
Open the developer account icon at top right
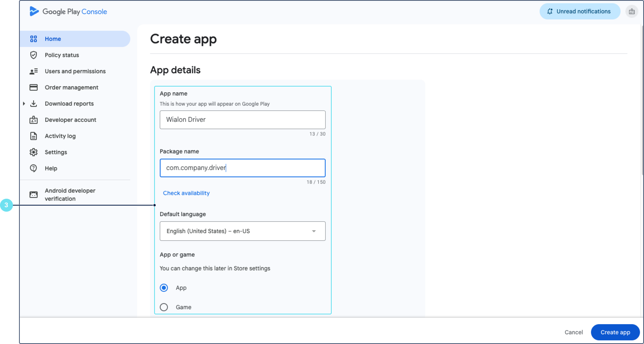[632, 11]
